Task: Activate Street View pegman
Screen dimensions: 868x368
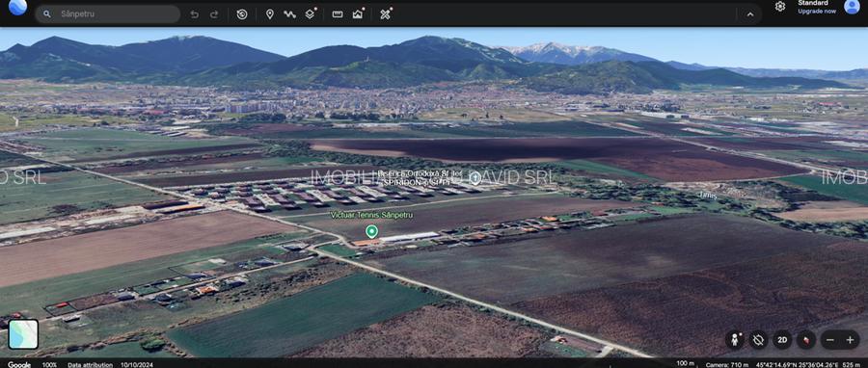Action: 735,340
